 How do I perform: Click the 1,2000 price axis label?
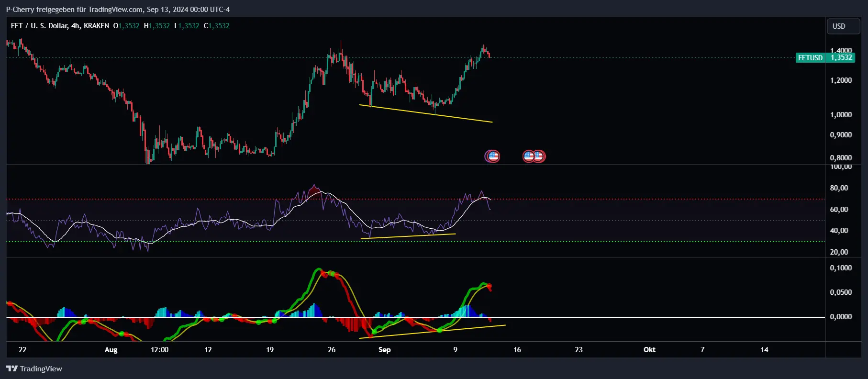tap(841, 80)
